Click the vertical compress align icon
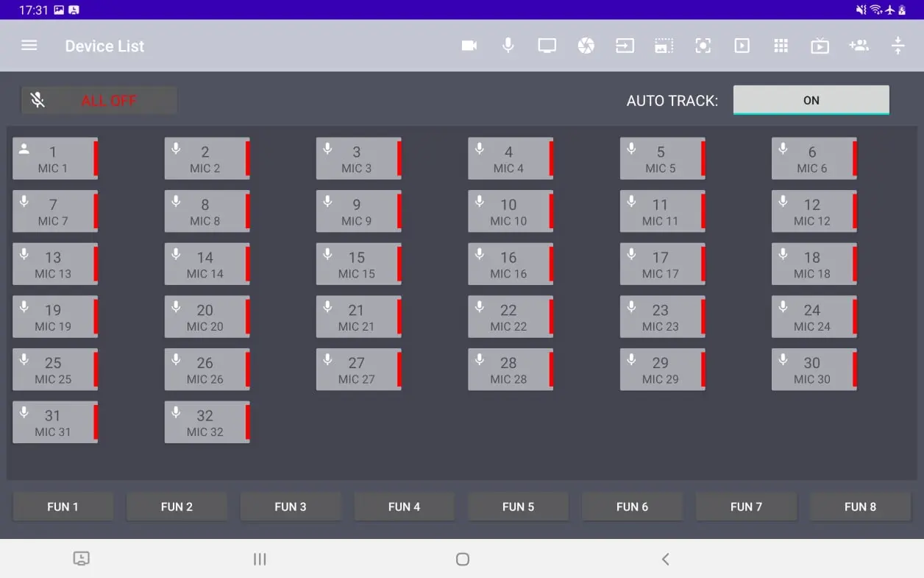 898,46
